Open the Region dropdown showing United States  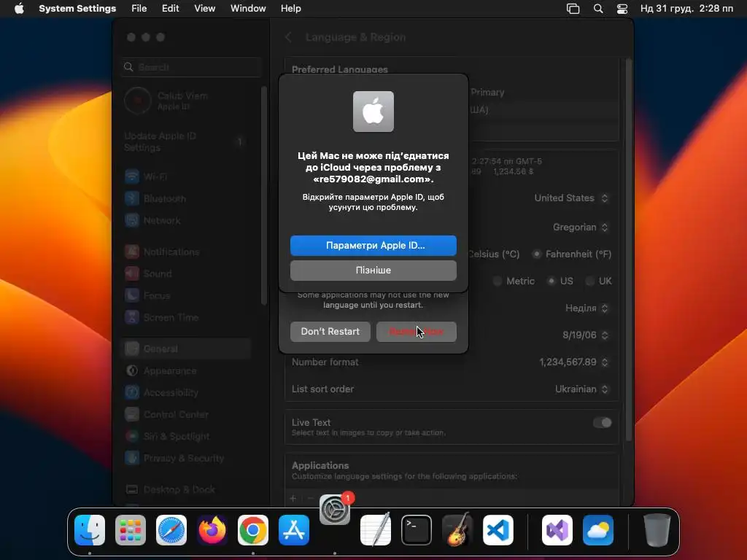pyautogui.click(x=571, y=198)
